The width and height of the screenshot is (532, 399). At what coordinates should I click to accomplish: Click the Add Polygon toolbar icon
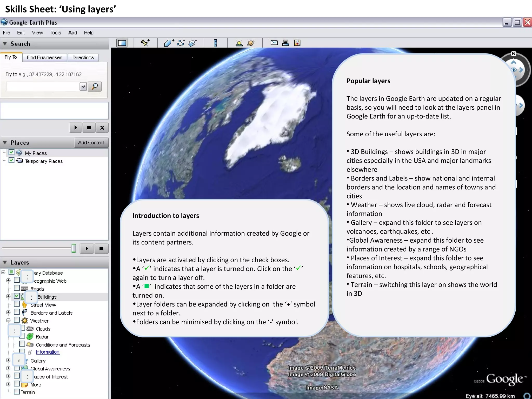(x=169, y=43)
